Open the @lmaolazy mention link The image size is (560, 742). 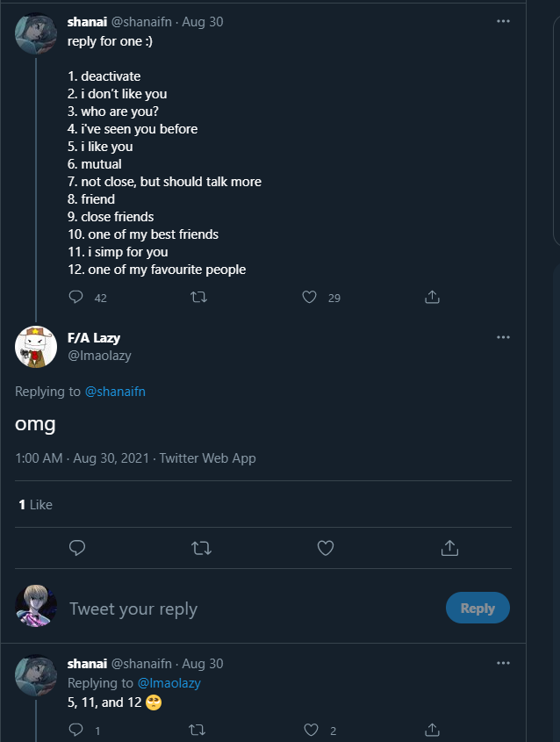[169, 683]
